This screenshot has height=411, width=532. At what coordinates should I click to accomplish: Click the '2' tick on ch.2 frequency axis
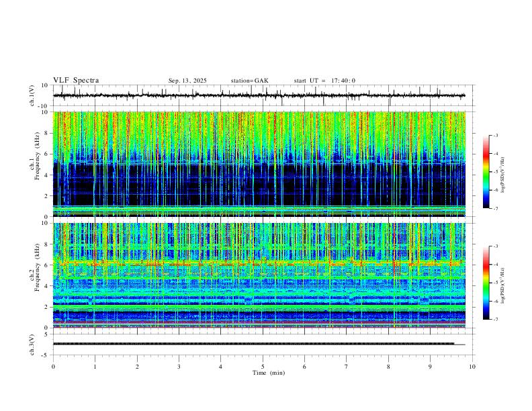point(46,306)
